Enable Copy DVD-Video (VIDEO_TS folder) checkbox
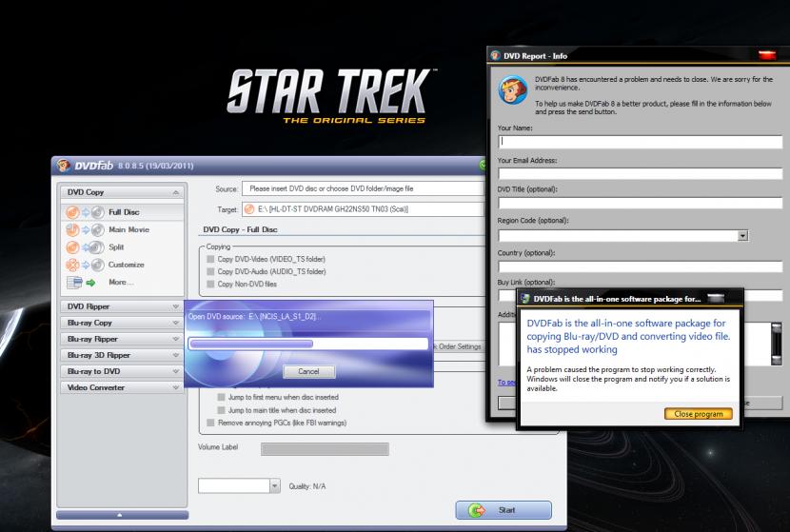Viewport: 790px width, 532px height. coord(210,259)
